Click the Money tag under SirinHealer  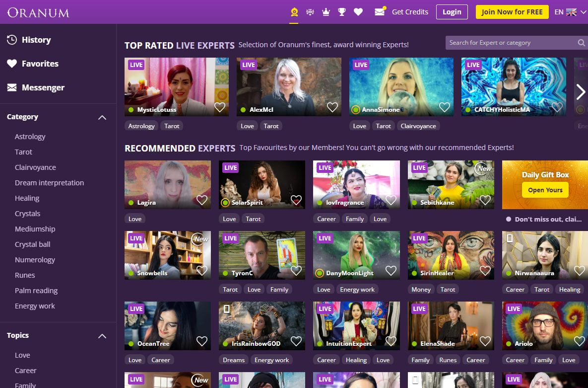tap(421, 290)
